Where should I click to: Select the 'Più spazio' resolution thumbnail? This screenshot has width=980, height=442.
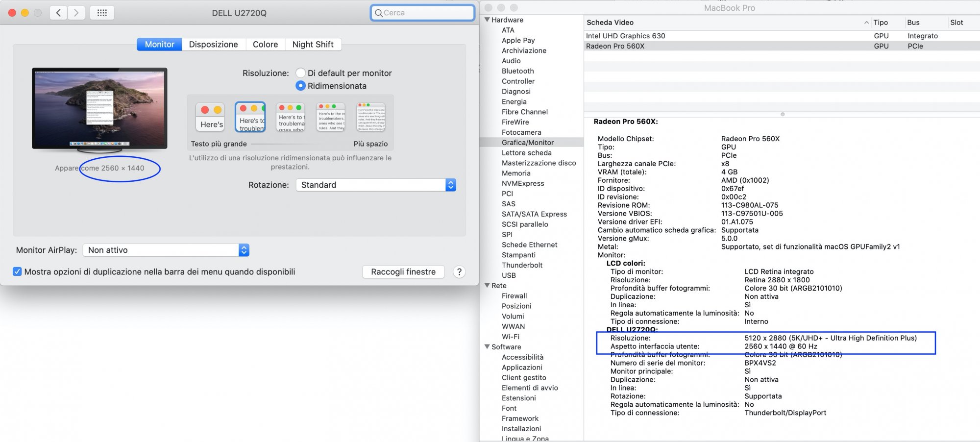pos(371,117)
